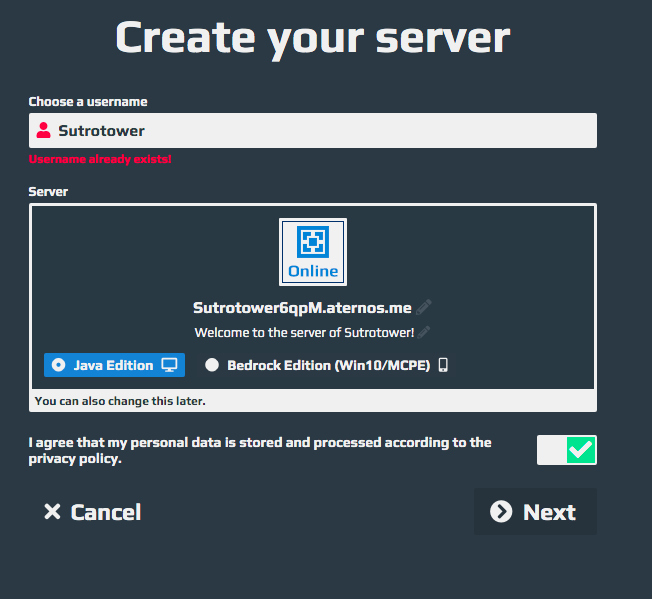
Task: Click the phone icon next to Bedrock Edition
Action: tap(443, 365)
